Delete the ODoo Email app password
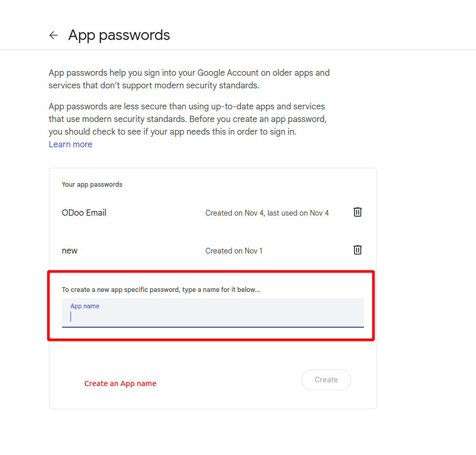The height and width of the screenshot is (455, 476). click(358, 212)
